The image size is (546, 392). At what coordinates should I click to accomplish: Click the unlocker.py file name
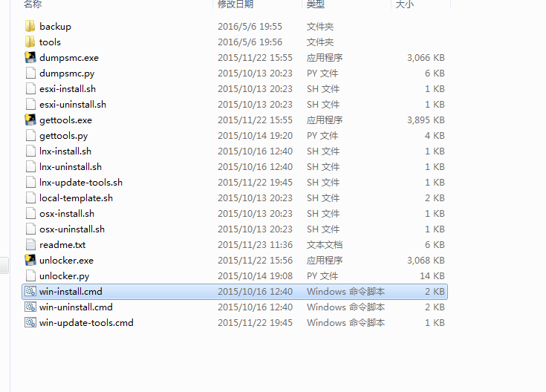[x=65, y=276]
